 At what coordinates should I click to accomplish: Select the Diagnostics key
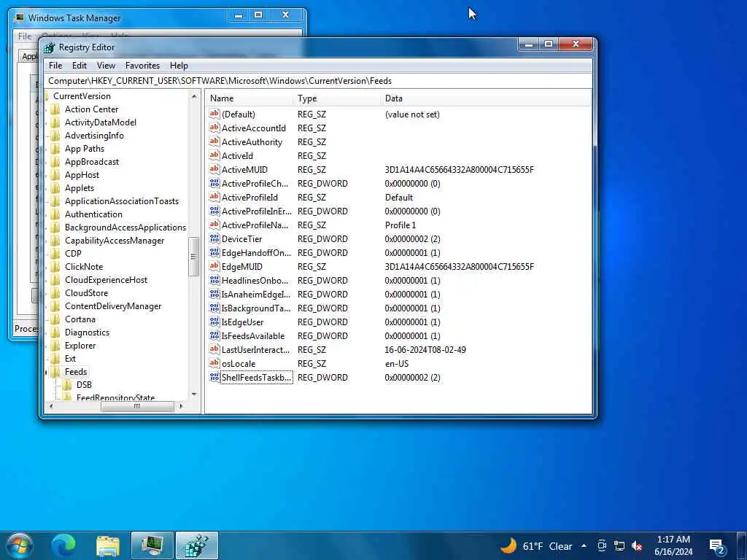[87, 332]
